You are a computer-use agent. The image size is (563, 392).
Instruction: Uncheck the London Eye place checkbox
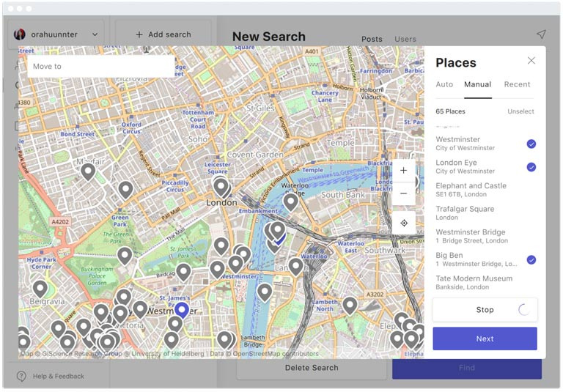point(531,167)
